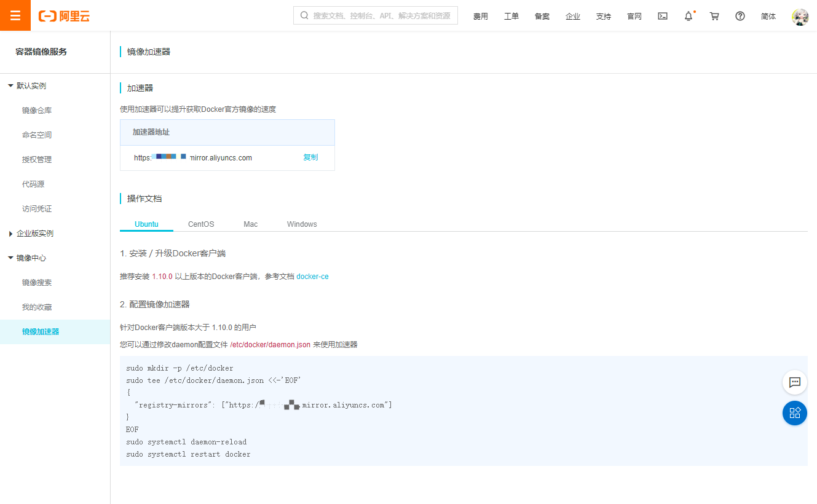This screenshot has height=504, width=817.
Task: Open the docker-ce documentation link
Action: coord(312,277)
